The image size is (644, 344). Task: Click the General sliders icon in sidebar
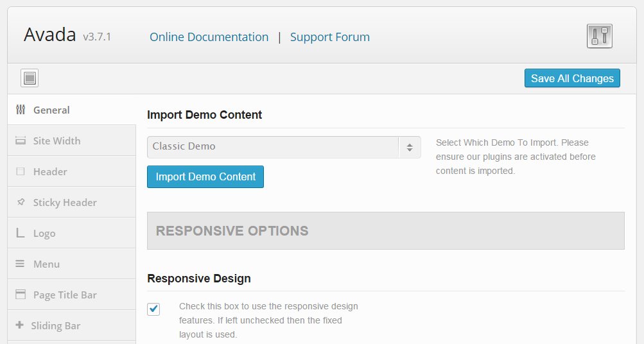click(x=21, y=110)
